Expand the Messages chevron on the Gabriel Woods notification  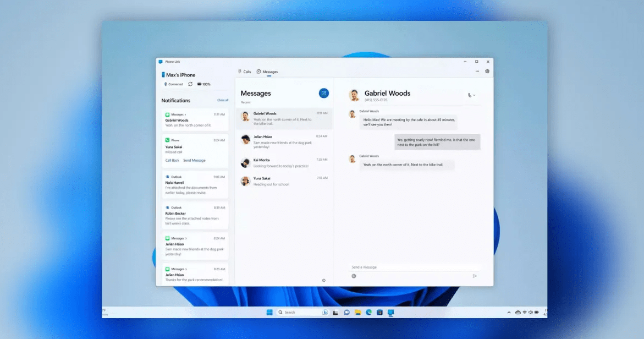pos(185,114)
